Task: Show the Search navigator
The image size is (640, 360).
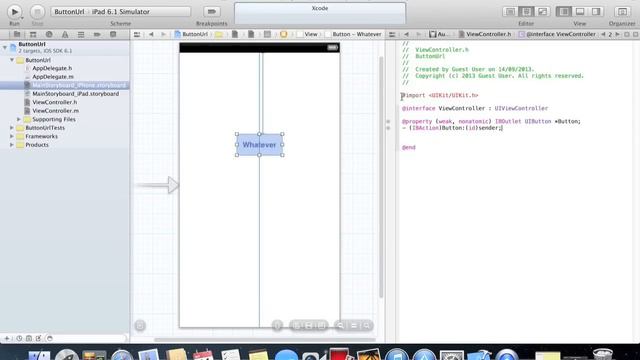Action: [x=49, y=35]
